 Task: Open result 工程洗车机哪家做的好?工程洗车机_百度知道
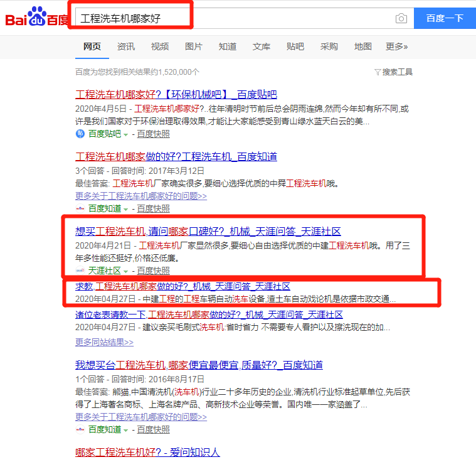point(176,157)
